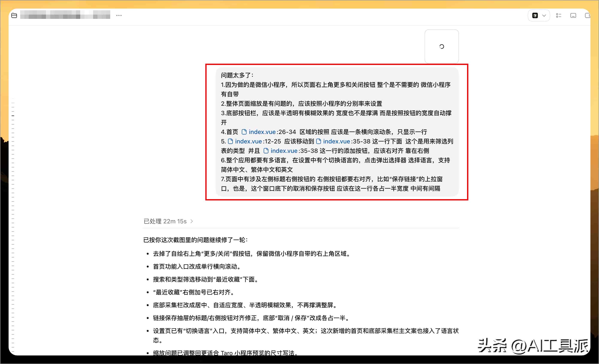This screenshot has width=599, height=364.
Task: Select the line 已按你这次截图里的问题继续修了一轮
Action: coord(195,240)
